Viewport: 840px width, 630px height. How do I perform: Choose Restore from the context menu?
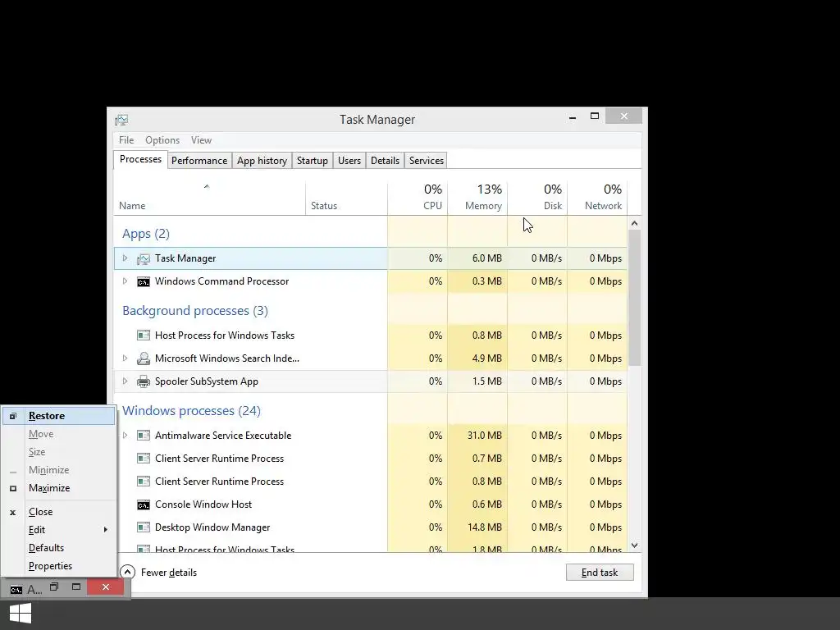click(59, 416)
